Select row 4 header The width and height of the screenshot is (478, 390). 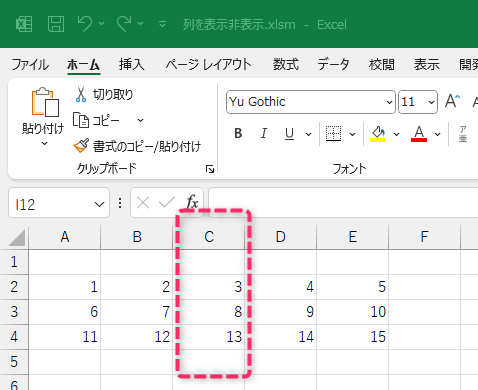pyautogui.click(x=14, y=337)
